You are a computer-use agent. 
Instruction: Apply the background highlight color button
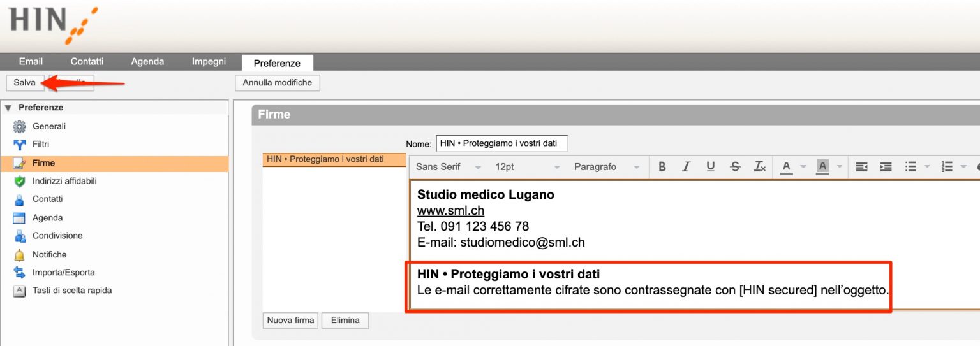[823, 167]
